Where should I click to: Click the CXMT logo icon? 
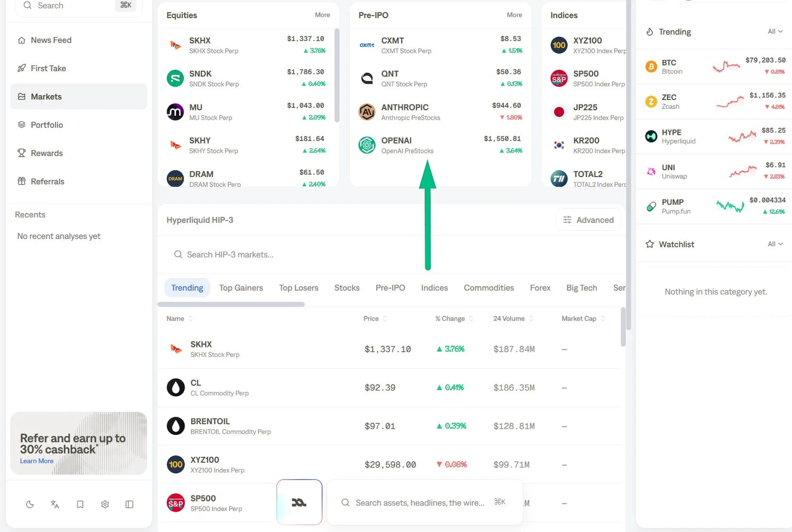[367, 45]
